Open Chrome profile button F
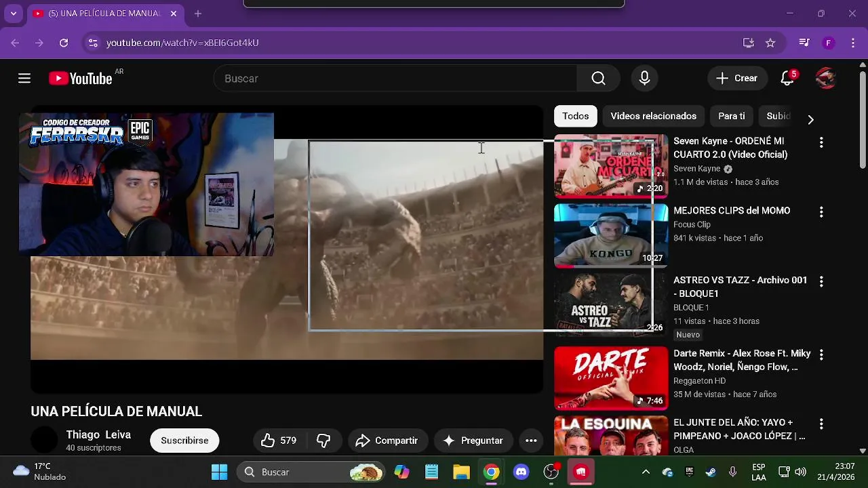 tap(828, 43)
